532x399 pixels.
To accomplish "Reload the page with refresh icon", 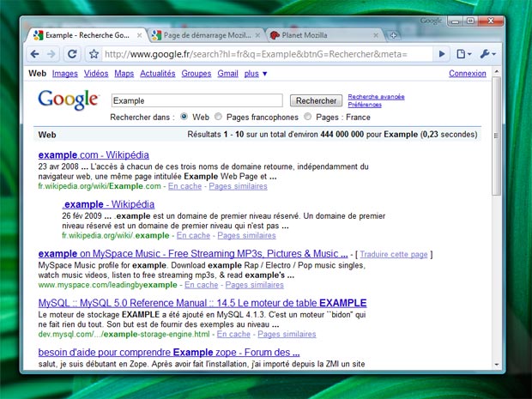I will pyautogui.click(x=72, y=54).
